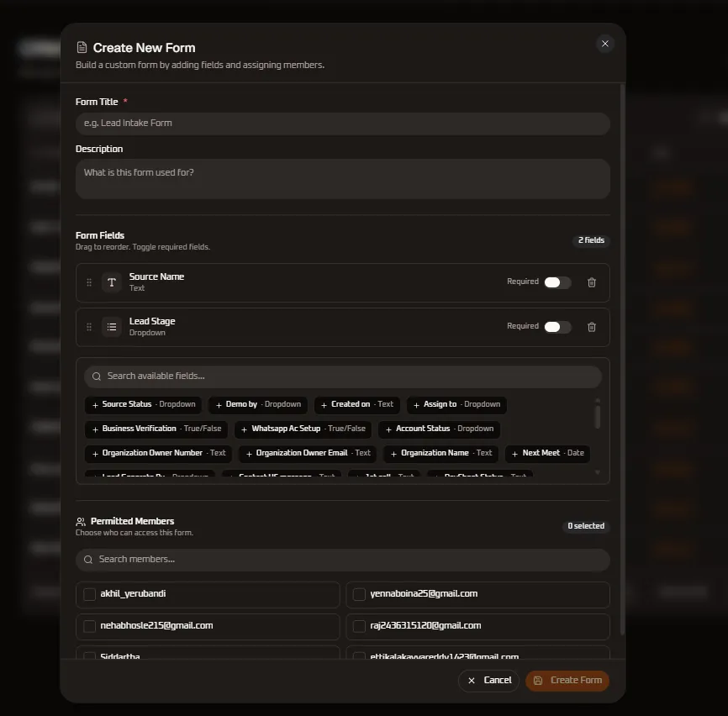
Task: Toggle Required for Source Name field
Action: click(557, 282)
